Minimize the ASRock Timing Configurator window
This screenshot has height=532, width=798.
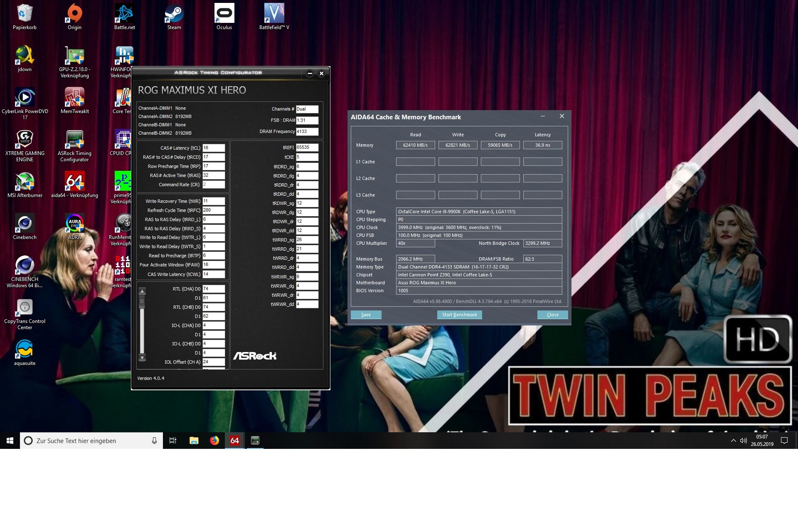click(310, 74)
